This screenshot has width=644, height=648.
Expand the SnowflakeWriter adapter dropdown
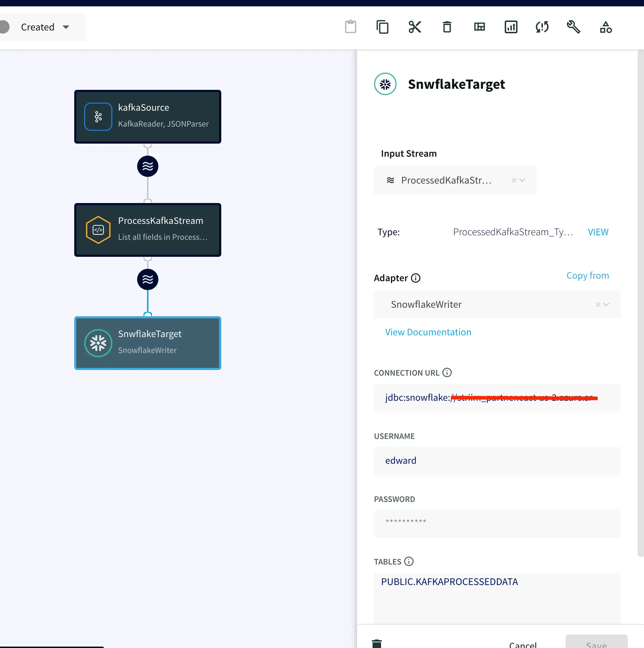(x=607, y=305)
